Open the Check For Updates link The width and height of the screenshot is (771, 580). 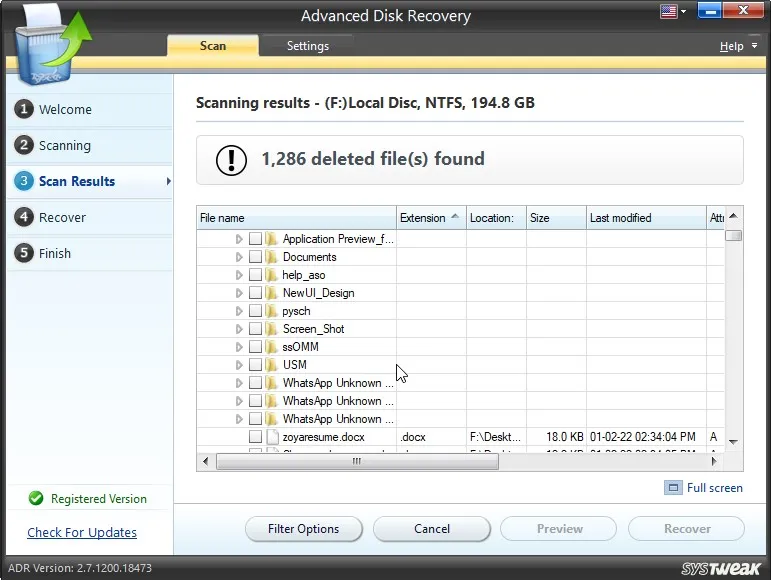tap(82, 532)
